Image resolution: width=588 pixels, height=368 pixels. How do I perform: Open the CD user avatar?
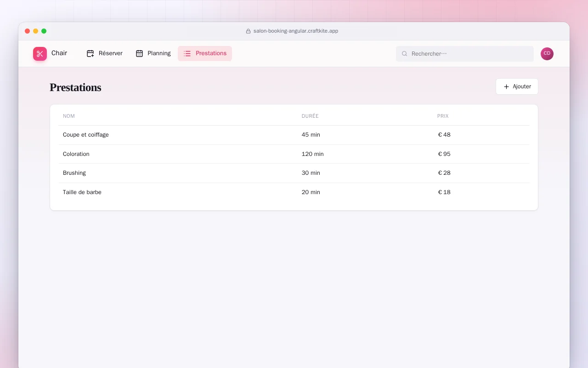[547, 54]
